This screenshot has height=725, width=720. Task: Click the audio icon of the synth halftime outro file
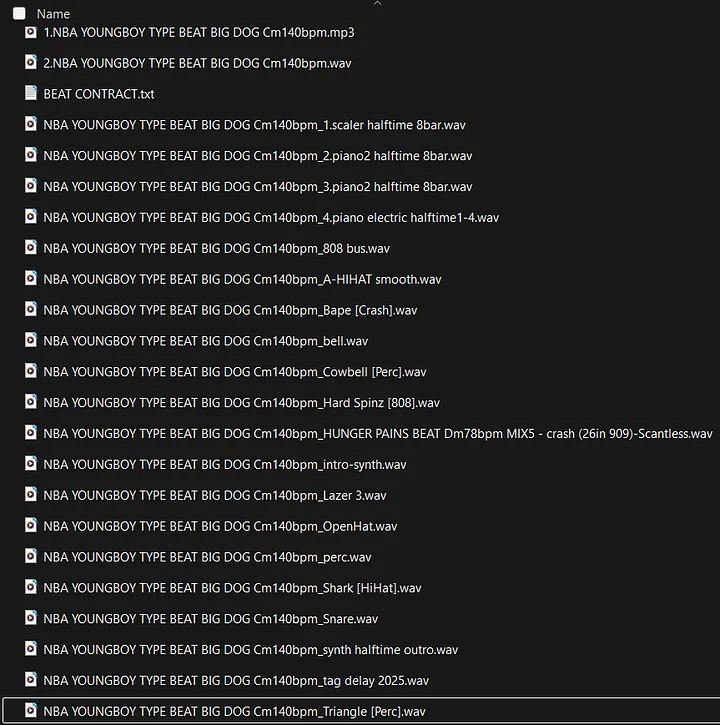pyautogui.click(x=31, y=649)
